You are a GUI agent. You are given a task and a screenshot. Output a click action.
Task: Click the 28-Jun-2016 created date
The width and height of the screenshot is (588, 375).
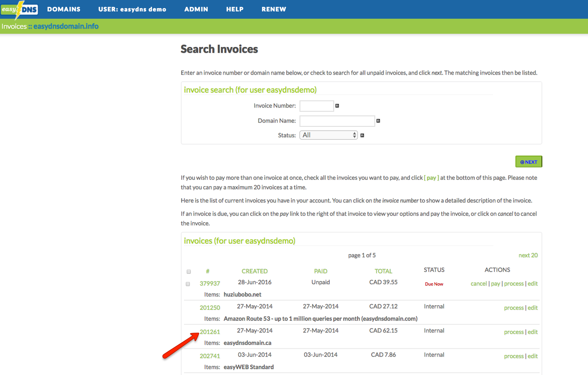pos(255,282)
